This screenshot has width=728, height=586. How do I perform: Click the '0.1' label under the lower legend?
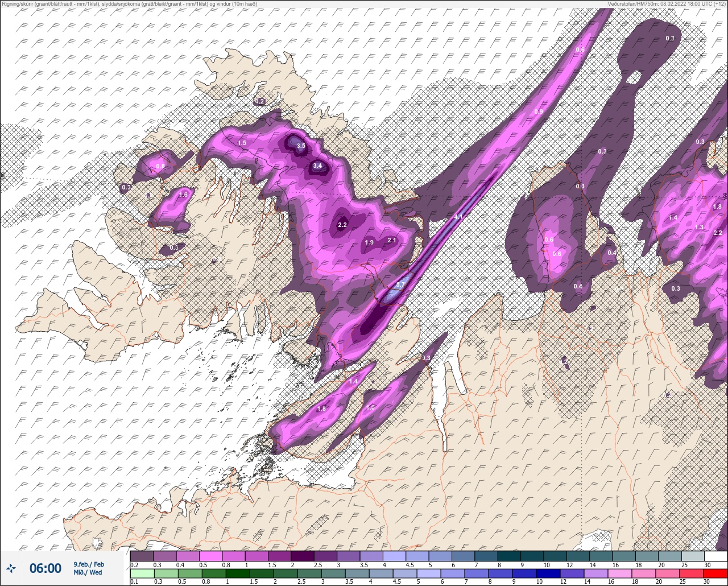pyautogui.click(x=134, y=581)
